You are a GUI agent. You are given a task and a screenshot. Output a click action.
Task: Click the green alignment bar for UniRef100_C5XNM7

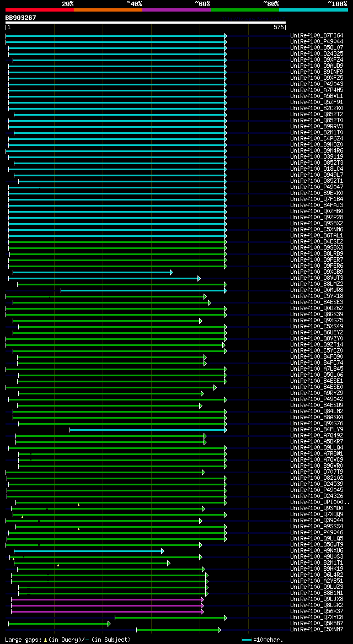(x=179, y=630)
